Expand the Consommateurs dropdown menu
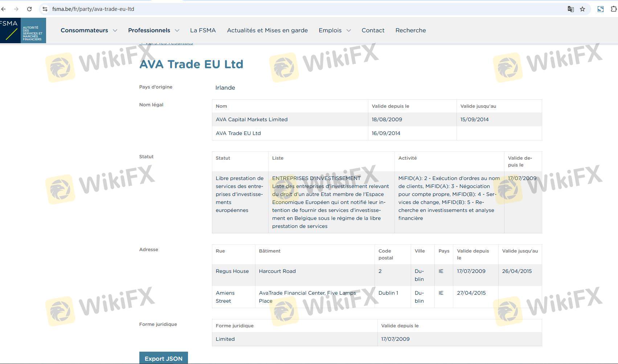The width and height of the screenshot is (618, 364). [89, 30]
